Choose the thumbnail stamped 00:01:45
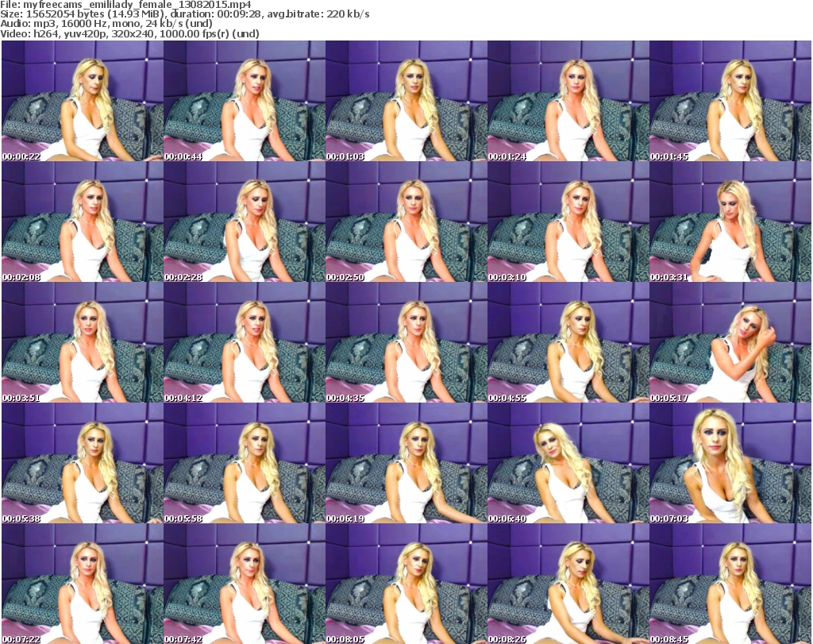This screenshot has height=644, width=813. [x=730, y=101]
